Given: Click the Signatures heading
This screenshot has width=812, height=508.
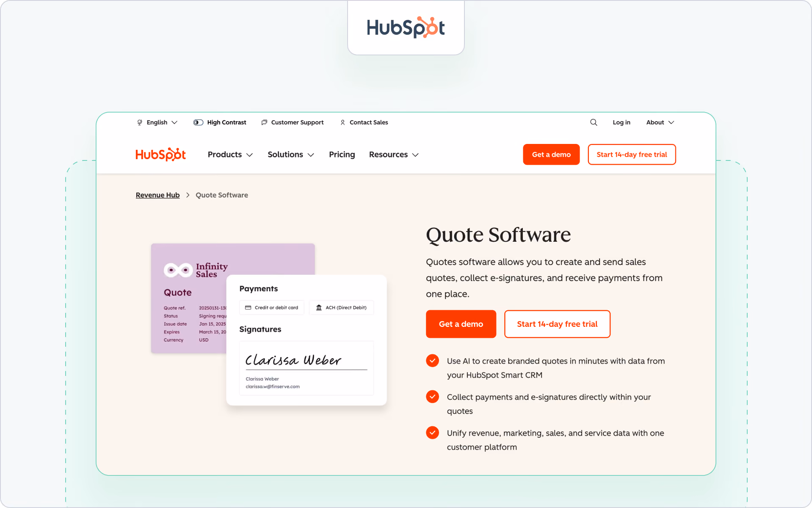Looking at the screenshot, I should tap(260, 329).
